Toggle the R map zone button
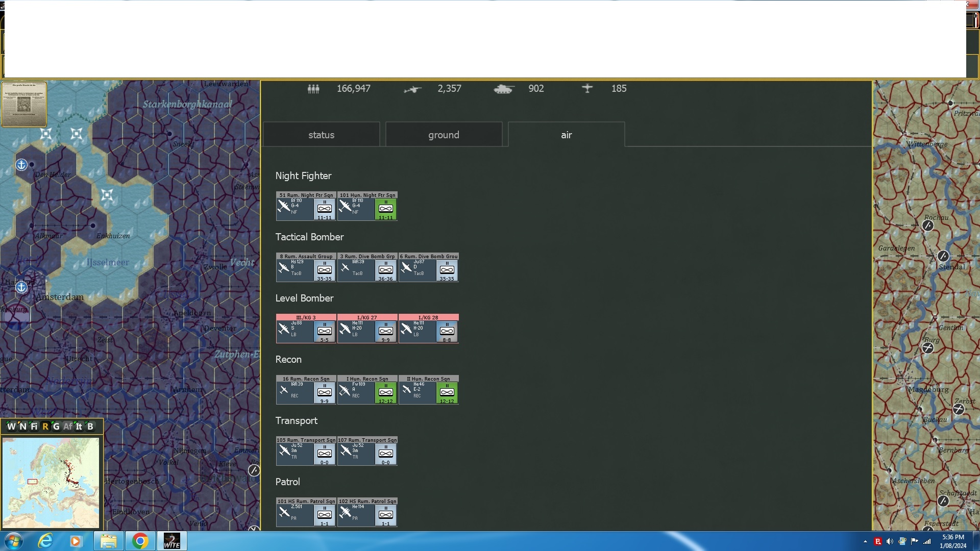The width and height of the screenshot is (980, 551). (45, 427)
